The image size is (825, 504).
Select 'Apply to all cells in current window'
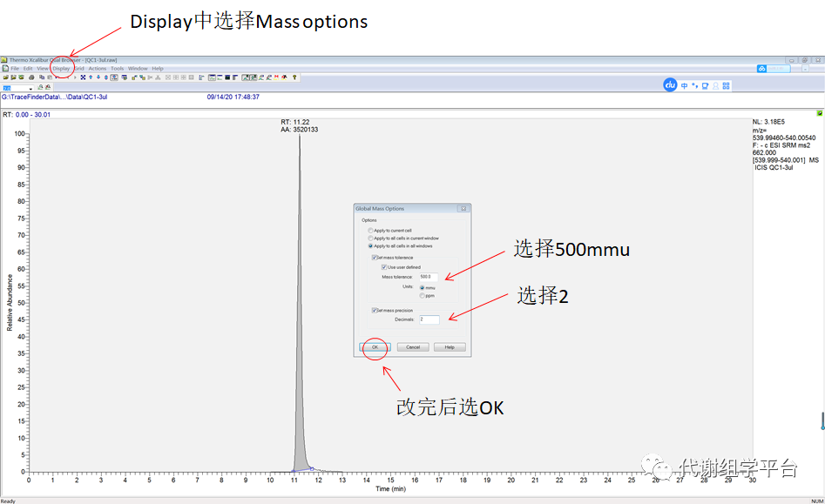tap(403, 239)
